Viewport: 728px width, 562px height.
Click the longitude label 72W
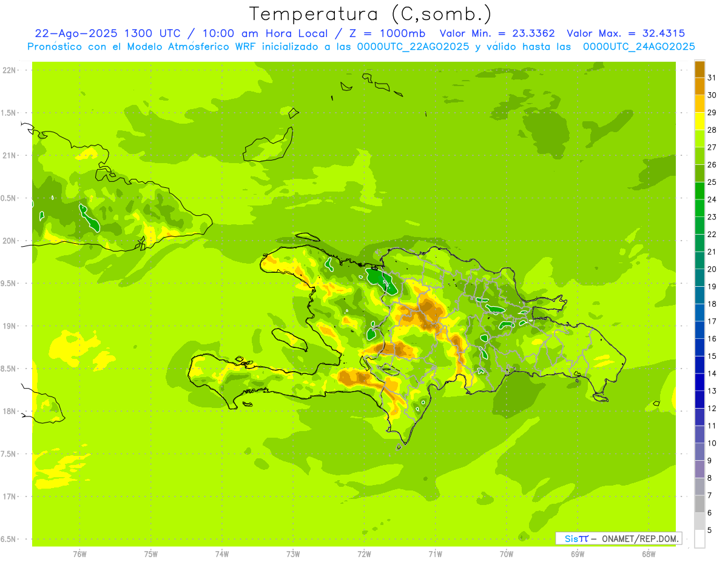pos(364,554)
